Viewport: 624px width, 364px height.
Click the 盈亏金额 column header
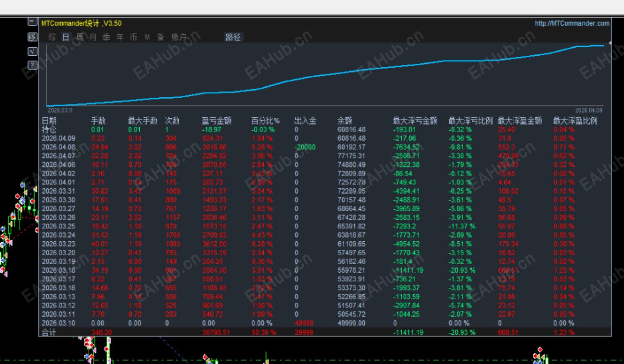click(x=216, y=120)
